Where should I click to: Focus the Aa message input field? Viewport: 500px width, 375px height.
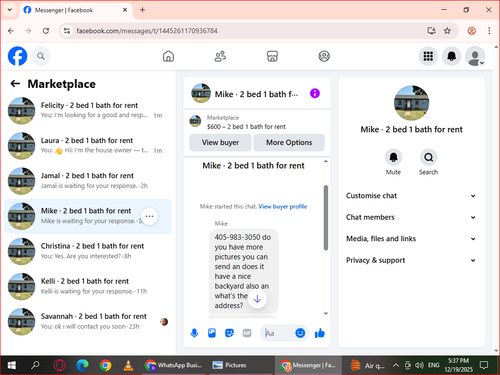coord(278,333)
